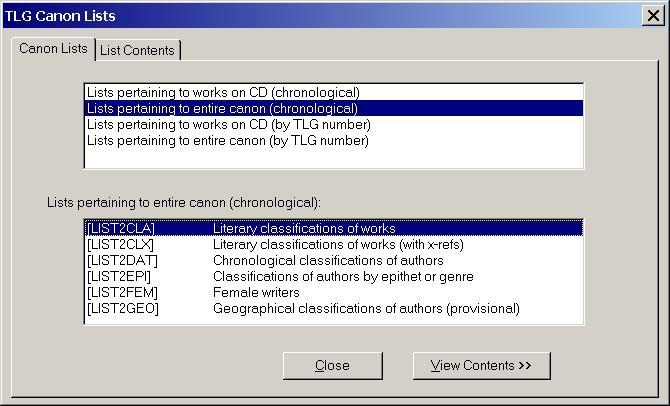Close the TLG Canon Lists dialog with X
The width and height of the screenshot is (670, 406).
tap(653, 16)
